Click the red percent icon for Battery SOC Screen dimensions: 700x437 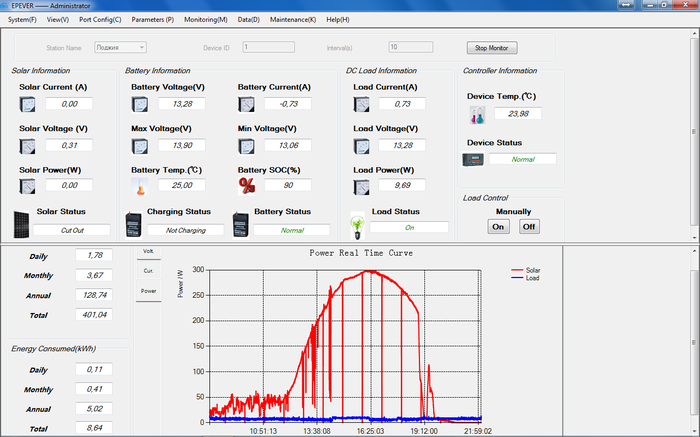pos(246,185)
